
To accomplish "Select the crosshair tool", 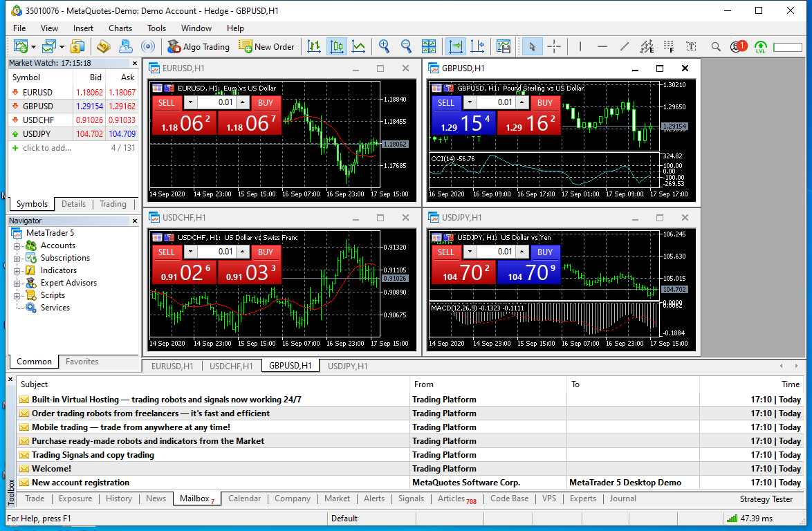I will [x=554, y=46].
